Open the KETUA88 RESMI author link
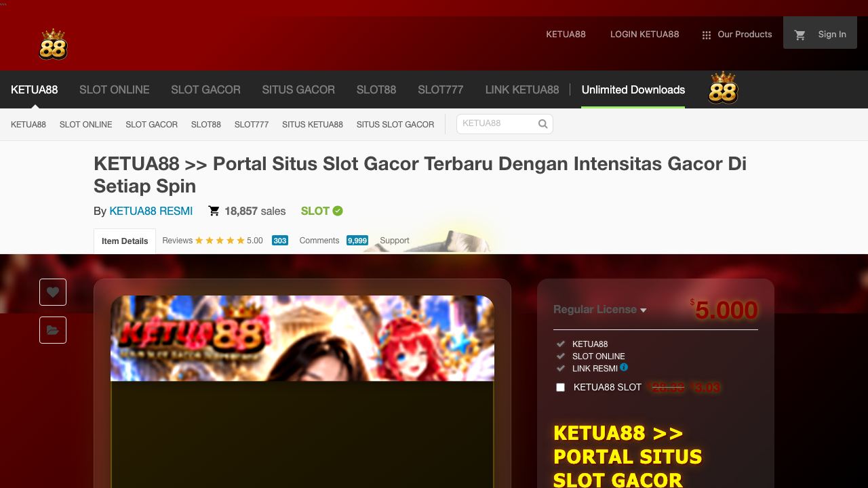The image size is (868, 488). click(151, 211)
